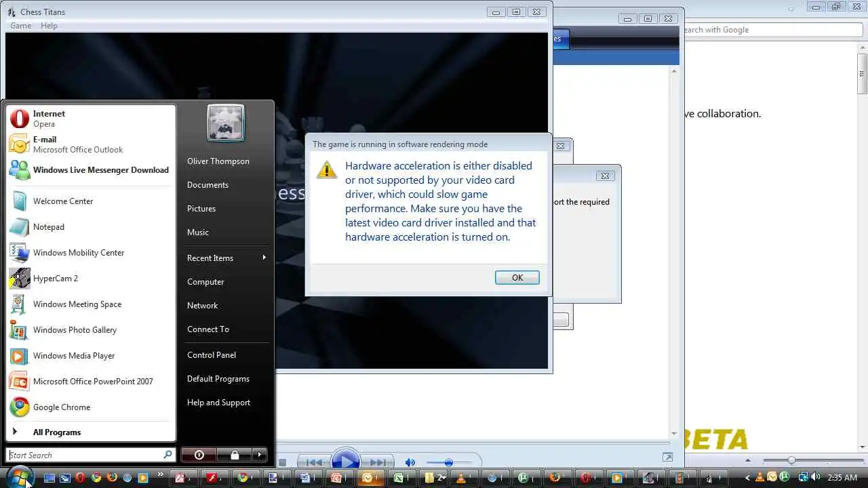Launch Windows Live Messenger Download

[91, 170]
